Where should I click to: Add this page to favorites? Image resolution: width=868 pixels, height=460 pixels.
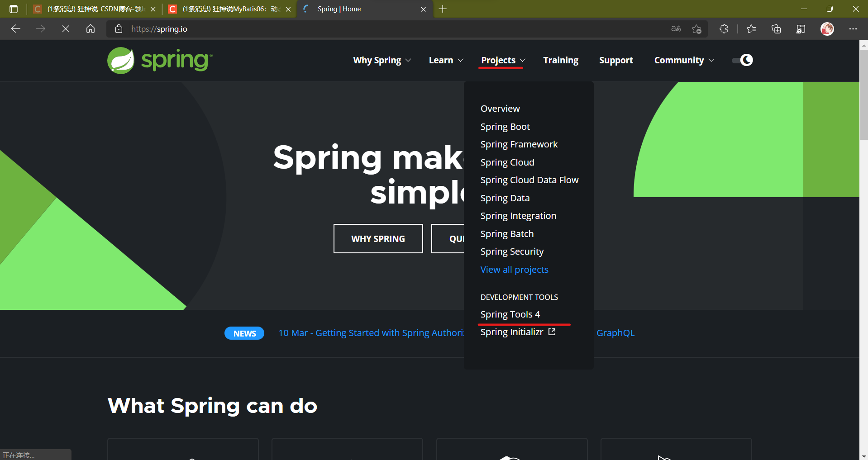[696, 29]
